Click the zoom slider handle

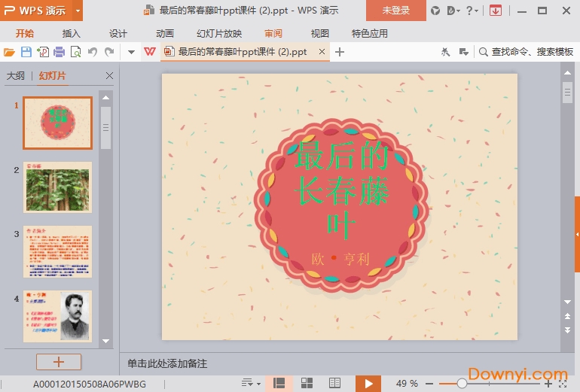(x=462, y=384)
